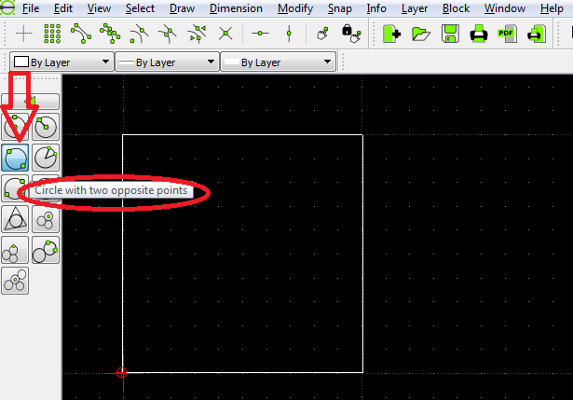This screenshot has height=400, width=573.
Task: Open print preview icon
Action: tap(536, 34)
